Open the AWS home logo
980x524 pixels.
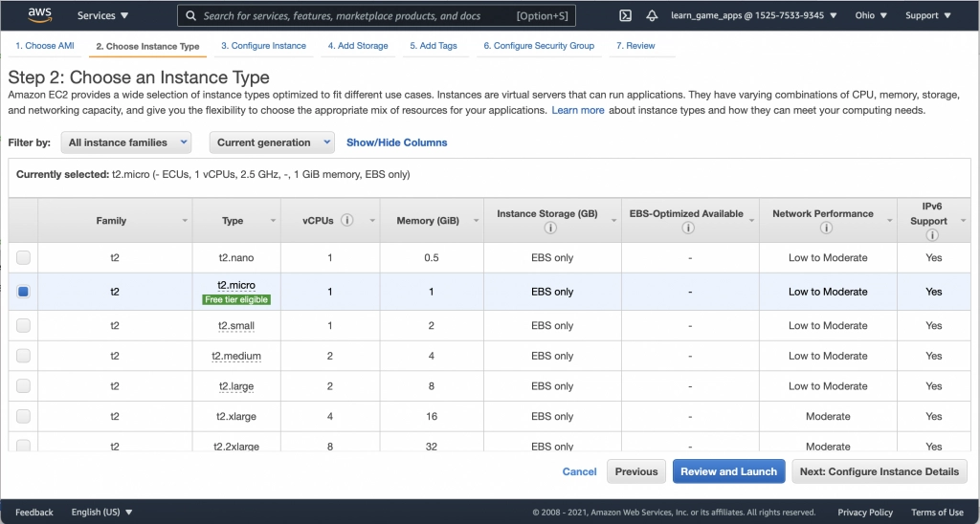point(39,15)
